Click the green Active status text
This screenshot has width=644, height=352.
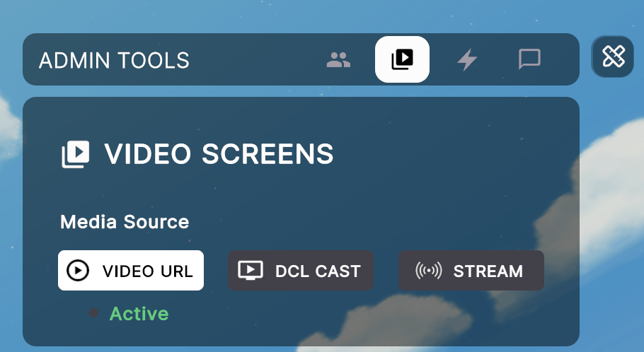point(139,314)
